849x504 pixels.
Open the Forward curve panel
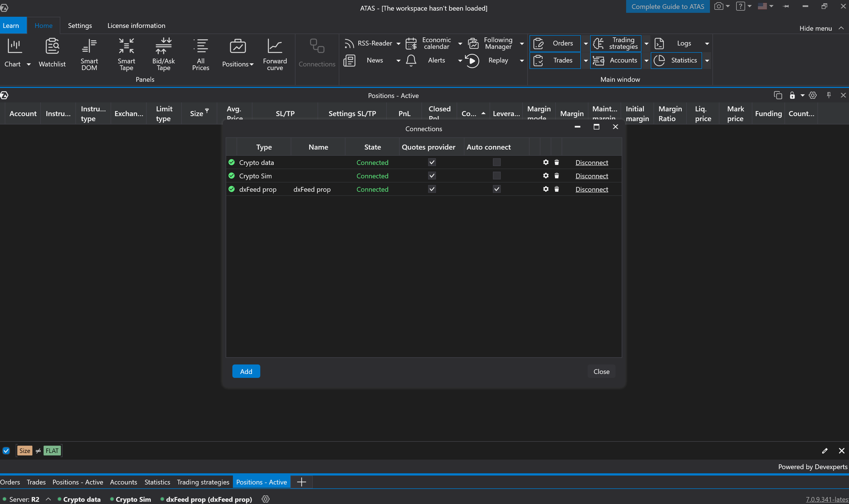(275, 54)
